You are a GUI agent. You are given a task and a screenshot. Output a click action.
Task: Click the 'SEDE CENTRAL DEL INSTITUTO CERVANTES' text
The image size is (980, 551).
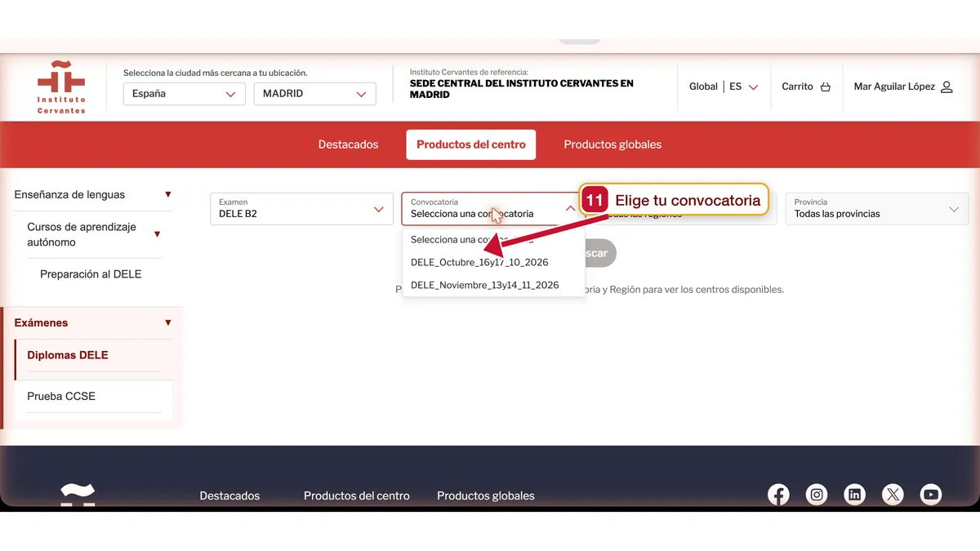pos(522,89)
